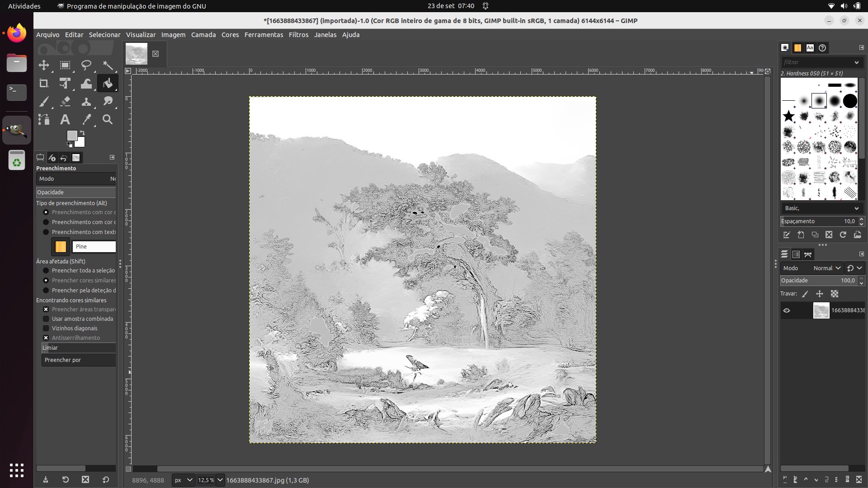This screenshot has width=868, height=488.
Task: Open the 'Basic,' brush tag dropdown
Action: pos(857,208)
